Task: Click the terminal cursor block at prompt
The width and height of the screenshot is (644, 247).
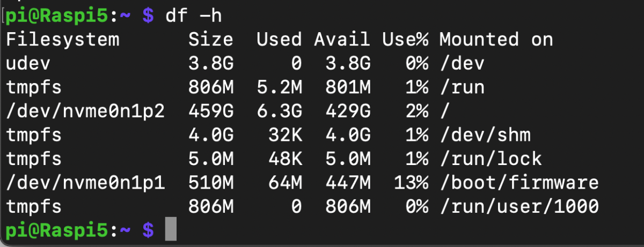Action: click(x=170, y=229)
